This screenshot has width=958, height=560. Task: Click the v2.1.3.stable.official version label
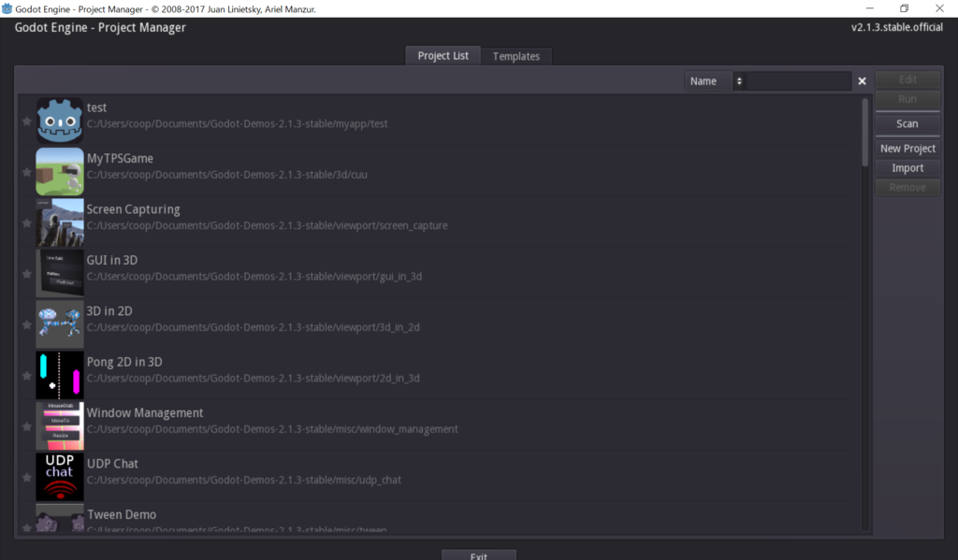coord(897,27)
